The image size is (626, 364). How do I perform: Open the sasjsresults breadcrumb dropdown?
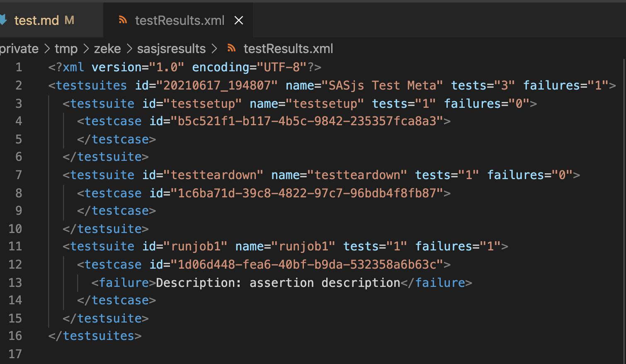pyautogui.click(x=171, y=49)
